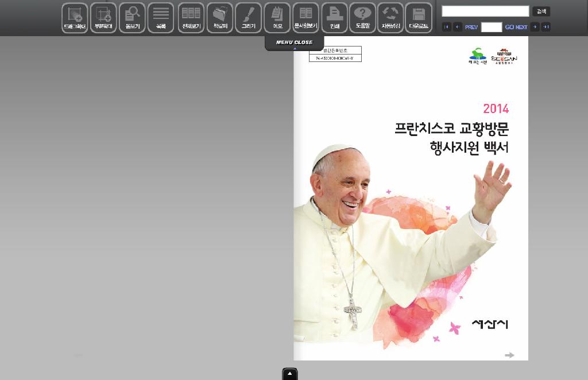
Task: Switch to document view (문서형보기)
Action: [x=305, y=18]
